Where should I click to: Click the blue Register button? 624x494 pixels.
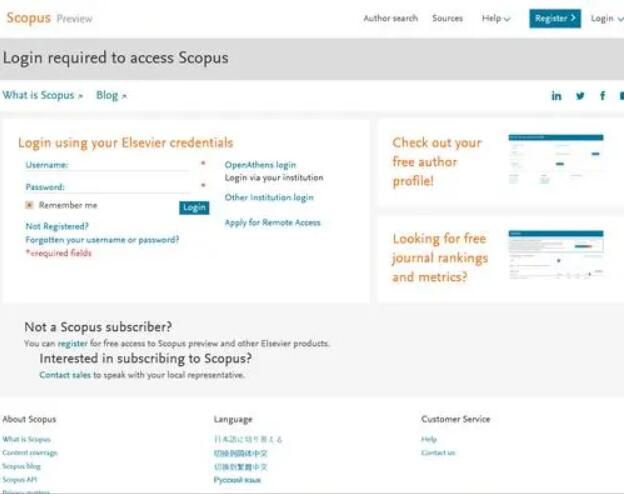click(x=554, y=18)
